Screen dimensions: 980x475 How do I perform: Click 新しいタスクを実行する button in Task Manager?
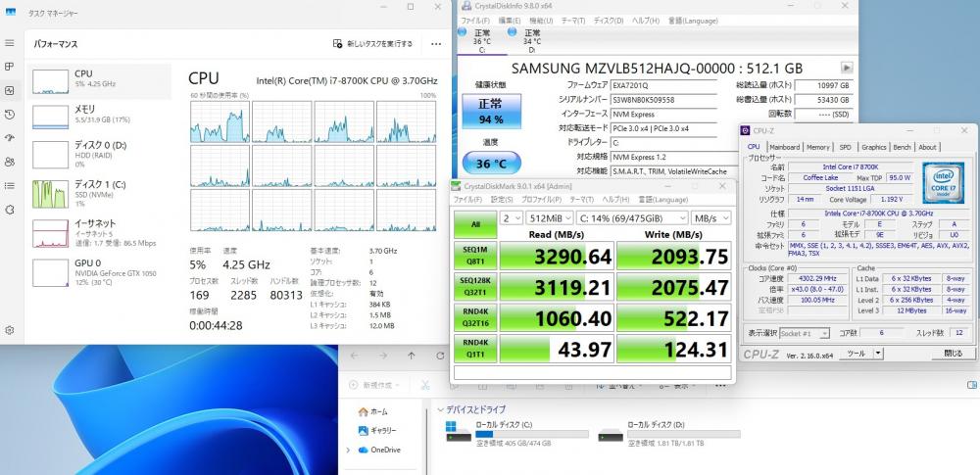373,44
